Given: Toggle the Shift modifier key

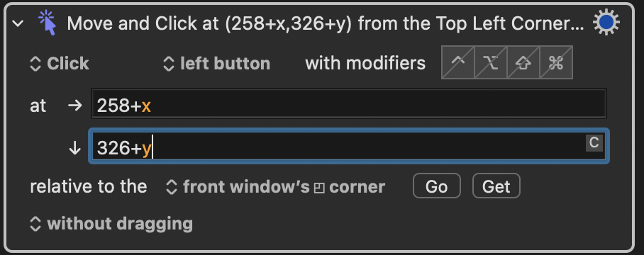Looking at the screenshot, I should point(523,62).
